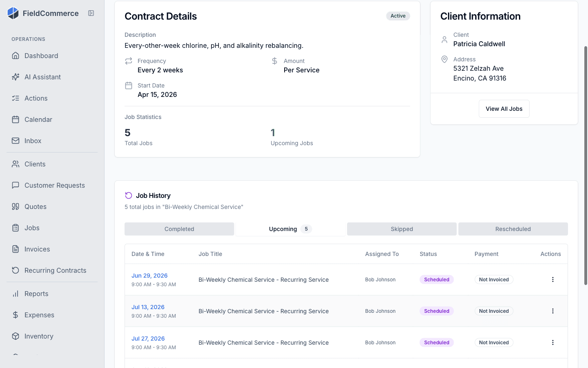Viewport: 588px width, 368px height.
Task: Open the Rescheduled tab
Action: (513, 229)
